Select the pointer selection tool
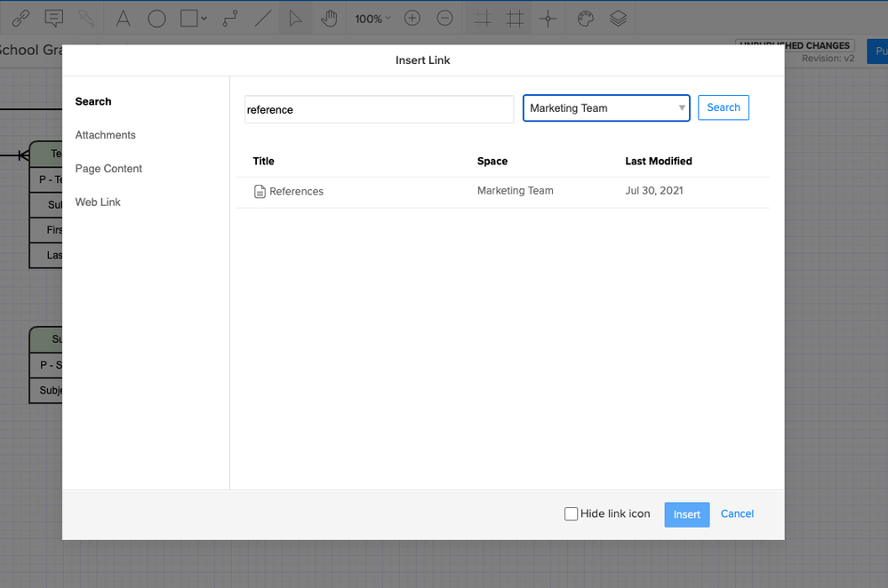This screenshot has height=588, width=888. click(295, 19)
